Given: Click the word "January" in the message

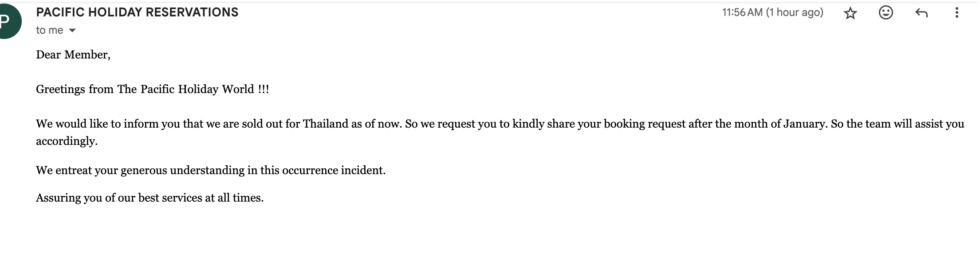Looking at the screenshot, I should [804, 124].
